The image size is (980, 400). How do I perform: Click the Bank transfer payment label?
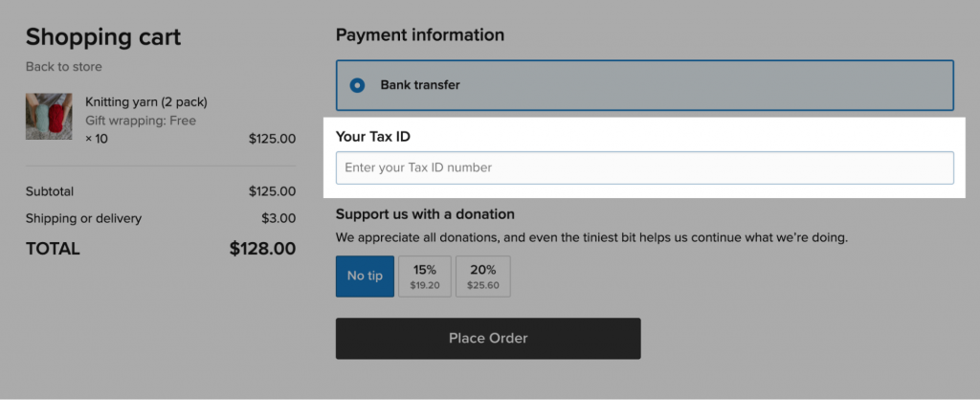tap(420, 85)
